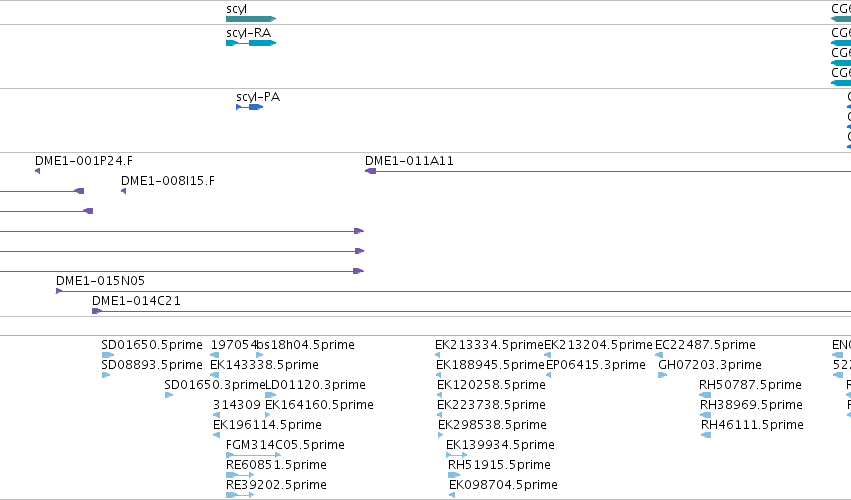The image size is (851, 500).
Task: Click the SD01650.3prime label
Action: tap(215, 385)
